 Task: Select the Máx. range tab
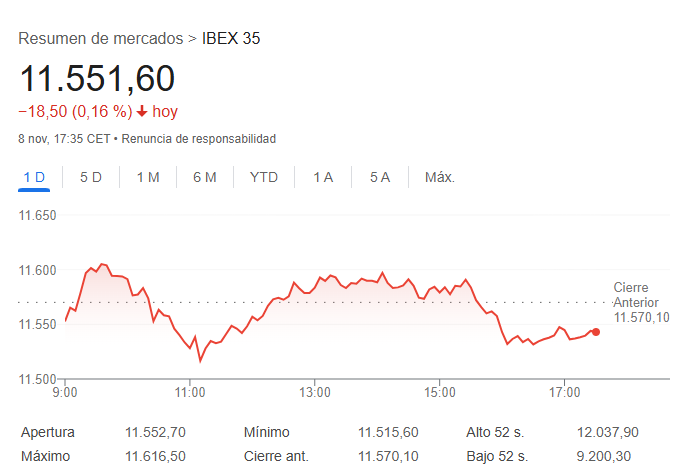click(440, 177)
